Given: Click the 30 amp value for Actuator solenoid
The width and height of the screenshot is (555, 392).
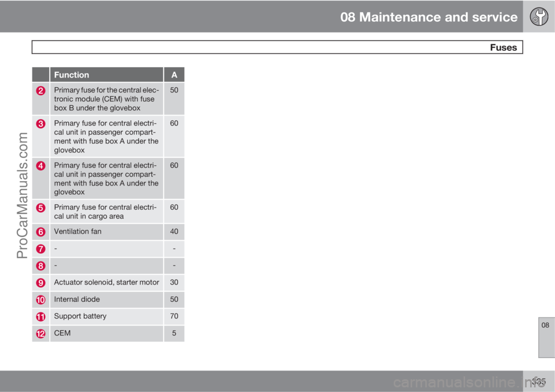Looking at the screenshot, I should [x=174, y=282].
